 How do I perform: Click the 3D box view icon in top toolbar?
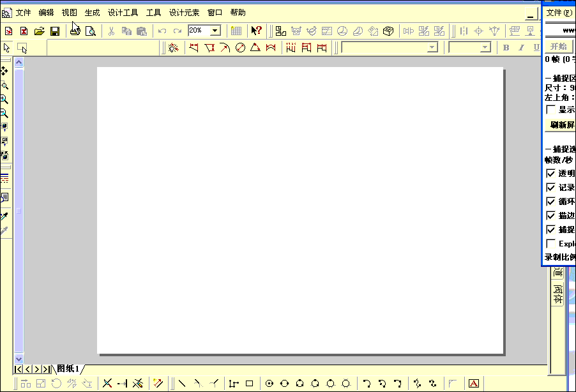pos(388,31)
